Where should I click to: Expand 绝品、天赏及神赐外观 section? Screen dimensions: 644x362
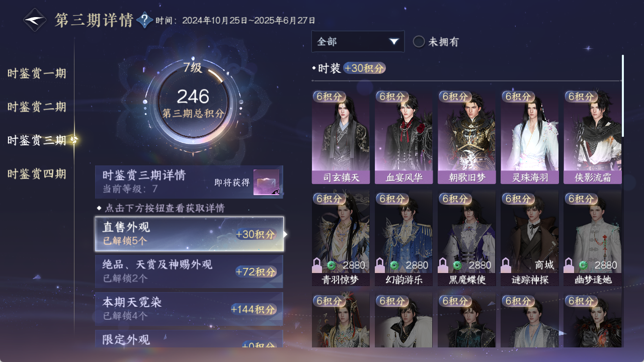[x=189, y=271]
